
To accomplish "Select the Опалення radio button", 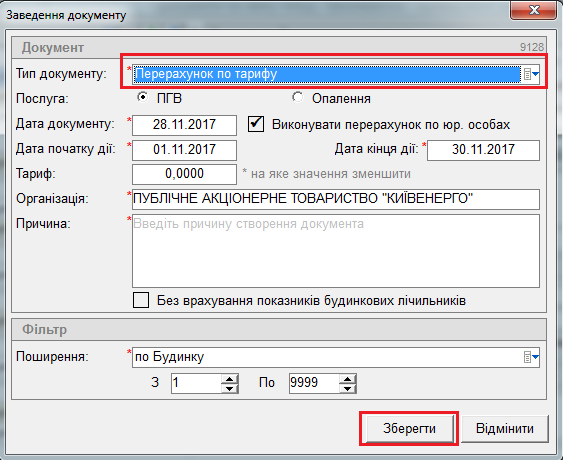I will click(x=298, y=97).
